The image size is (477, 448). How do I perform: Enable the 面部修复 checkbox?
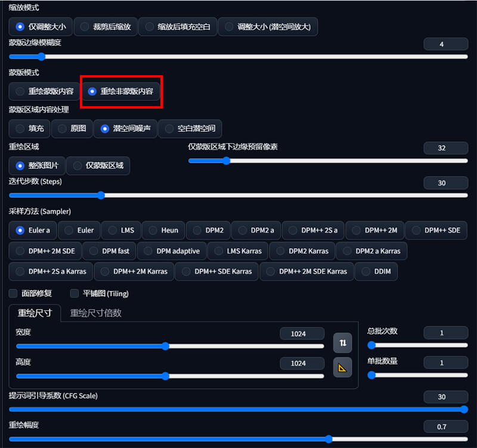click(x=13, y=293)
